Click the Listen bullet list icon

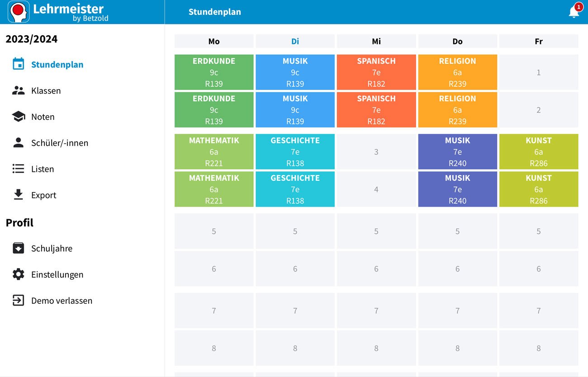click(x=18, y=169)
